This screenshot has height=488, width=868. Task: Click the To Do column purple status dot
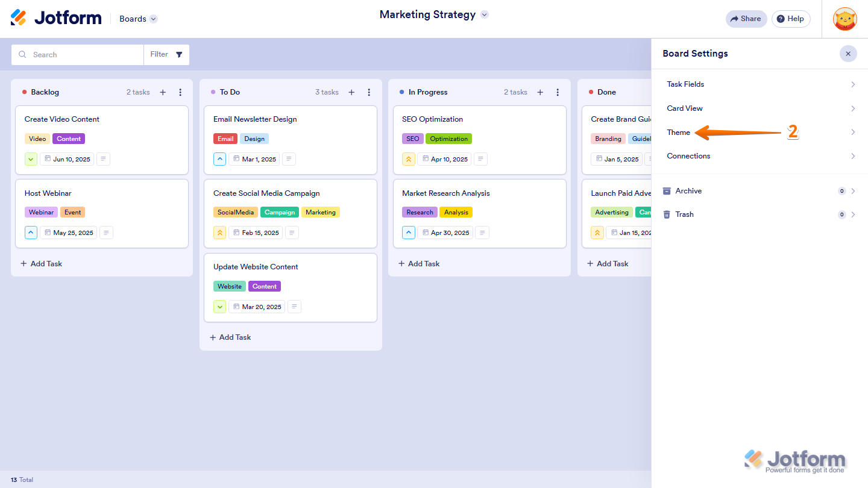(213, 92)
